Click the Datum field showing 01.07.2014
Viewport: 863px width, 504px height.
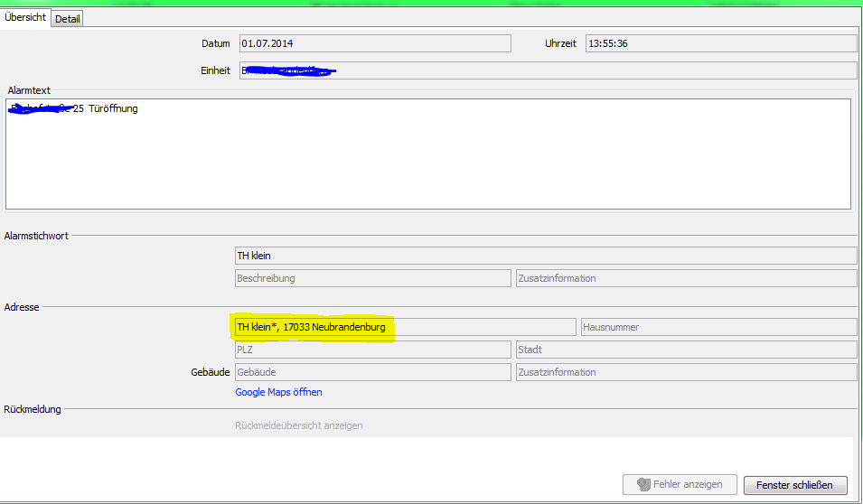pos(374,43)
